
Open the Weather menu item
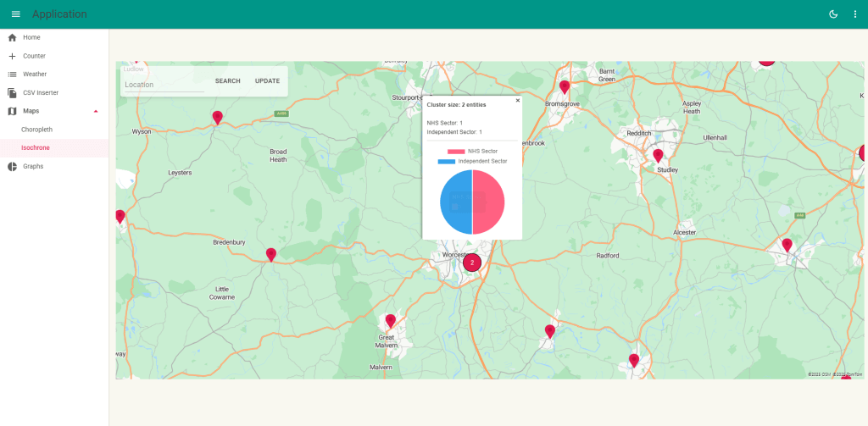tap(54, 75)
